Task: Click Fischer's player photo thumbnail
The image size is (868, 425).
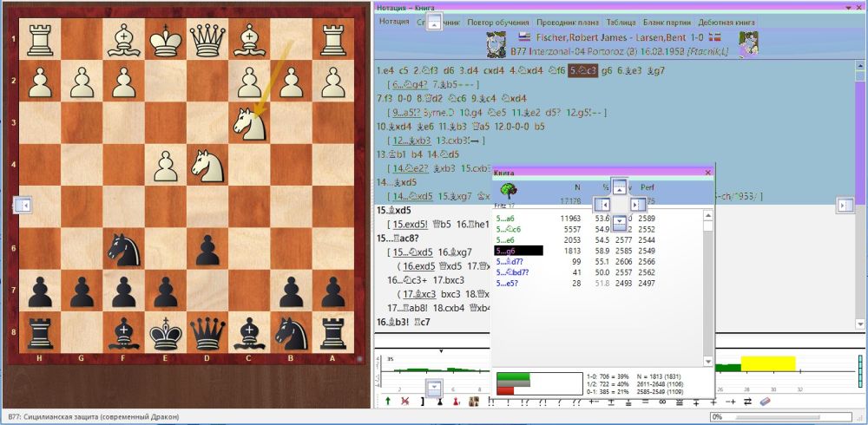Action: [496, 44]
